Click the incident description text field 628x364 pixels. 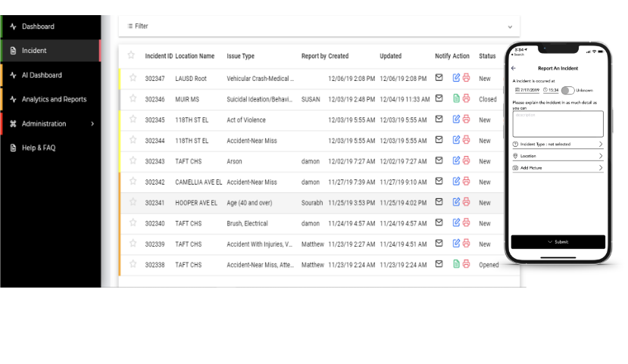click(x=558, y=123)
